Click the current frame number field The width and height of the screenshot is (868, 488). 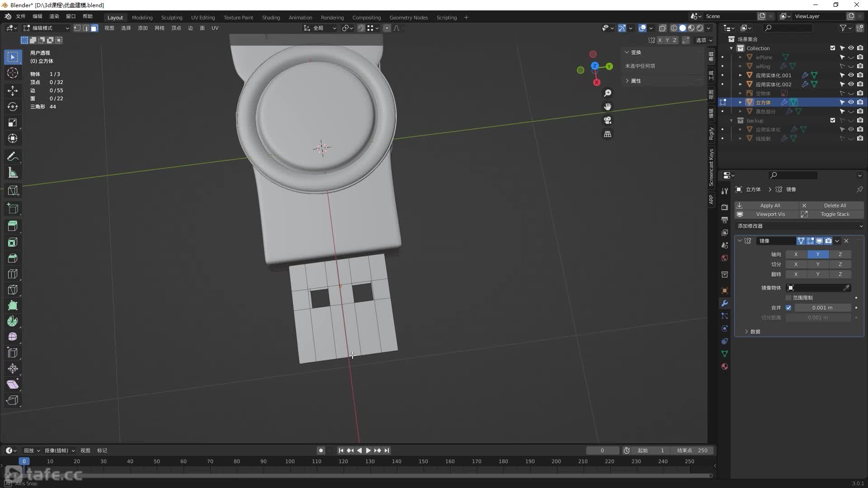tap(602, 450)
